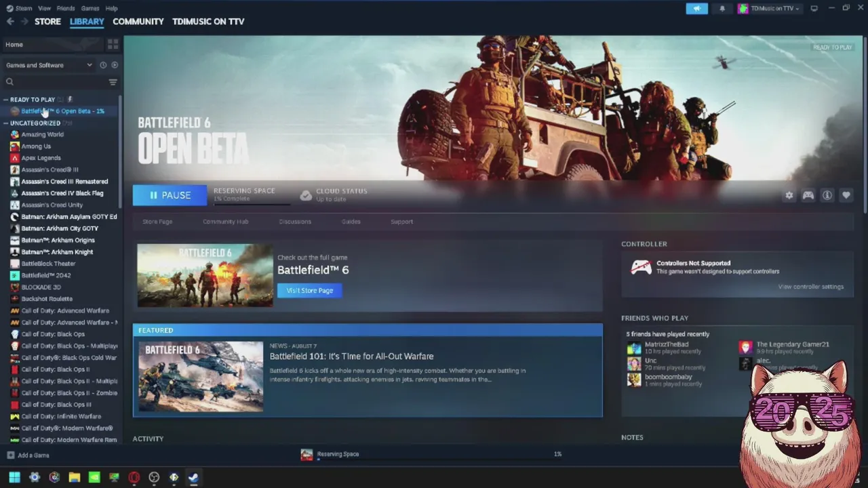Image resolution: width=868 pixels, height=488 pixels.
Task: Go forward with the navigation forward arrow
Action: pyautogui.click(x=24, y=22)
